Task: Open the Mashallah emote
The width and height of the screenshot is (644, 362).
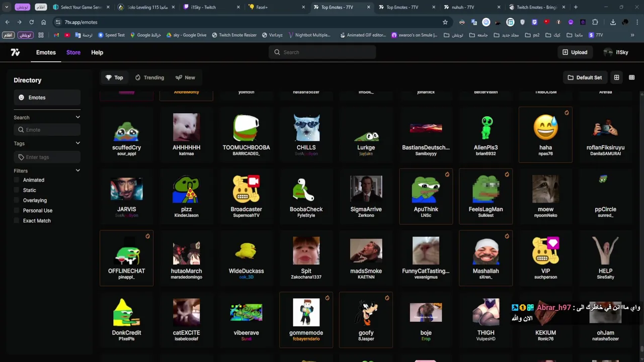Action: coord(486,258)
